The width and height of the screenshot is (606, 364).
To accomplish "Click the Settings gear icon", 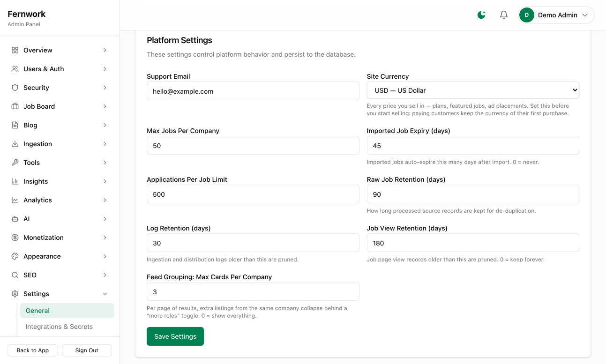I will pos(15,294).
